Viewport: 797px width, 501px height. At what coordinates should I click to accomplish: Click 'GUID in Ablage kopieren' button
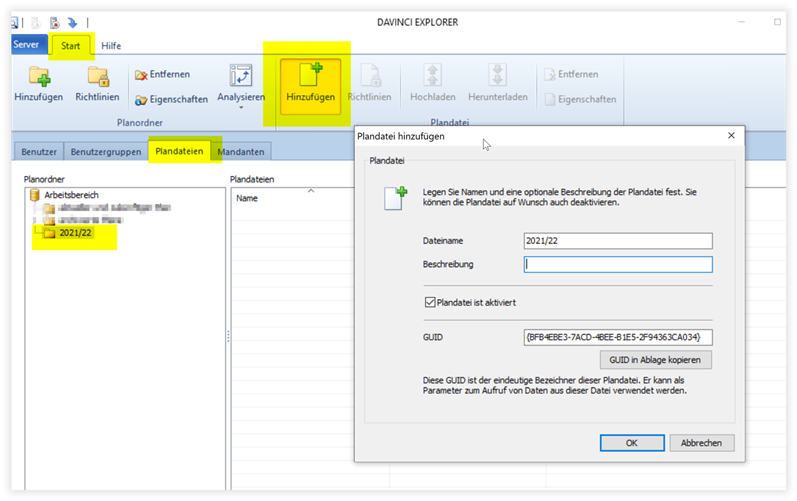(655, 360)
